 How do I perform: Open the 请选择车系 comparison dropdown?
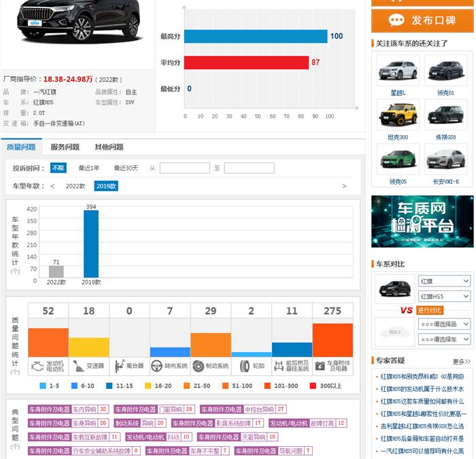tap(445, 339)
